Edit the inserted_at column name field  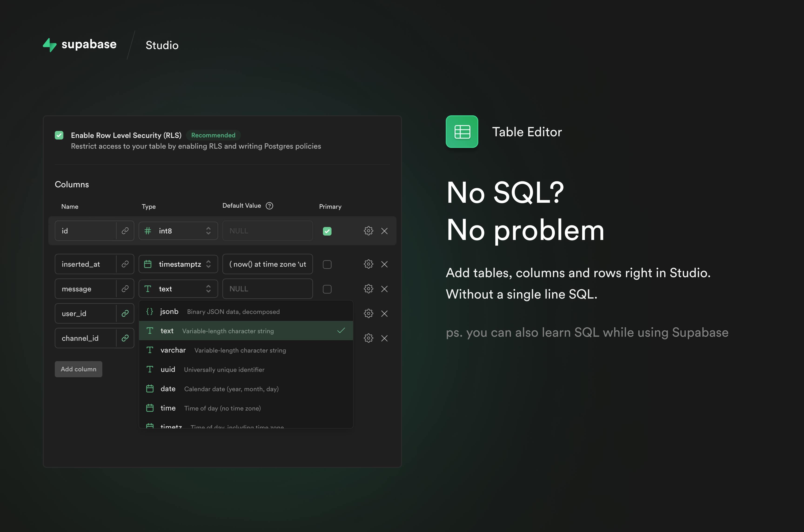86,264
